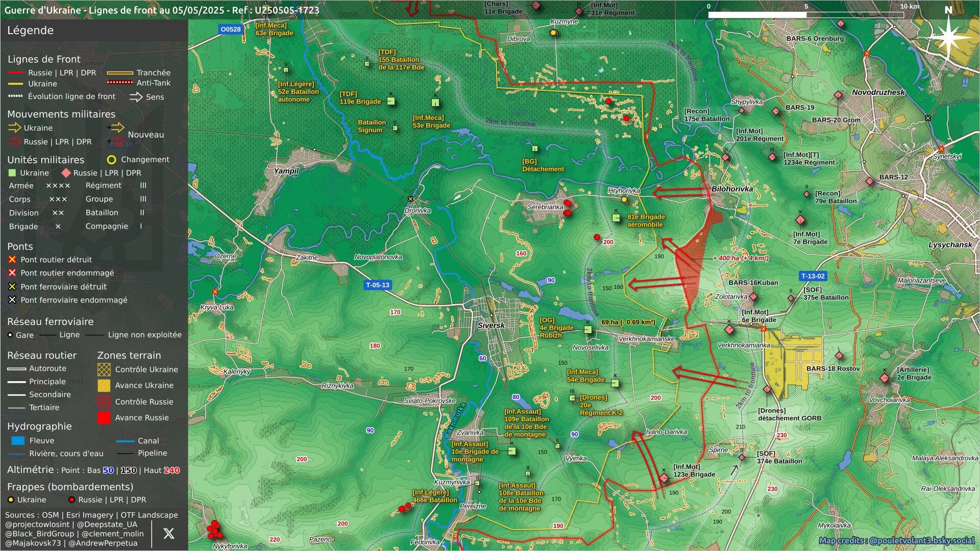980x551 pixels.
Task: Select the 'Pont ferroviaire endommagé' legend icon
Action: [x=12, y=300]
